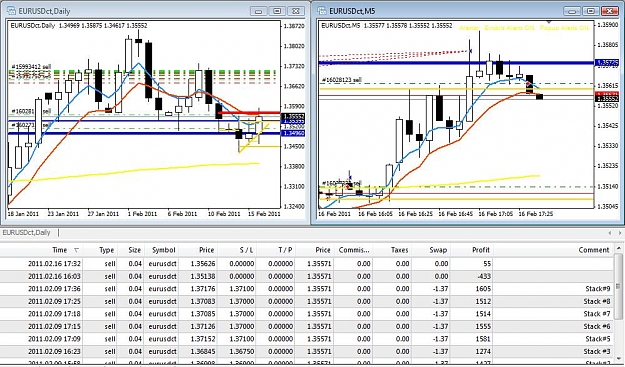Click the T / P column header
The height and width of the screenshot is (367, 625).
pos(285,250)
